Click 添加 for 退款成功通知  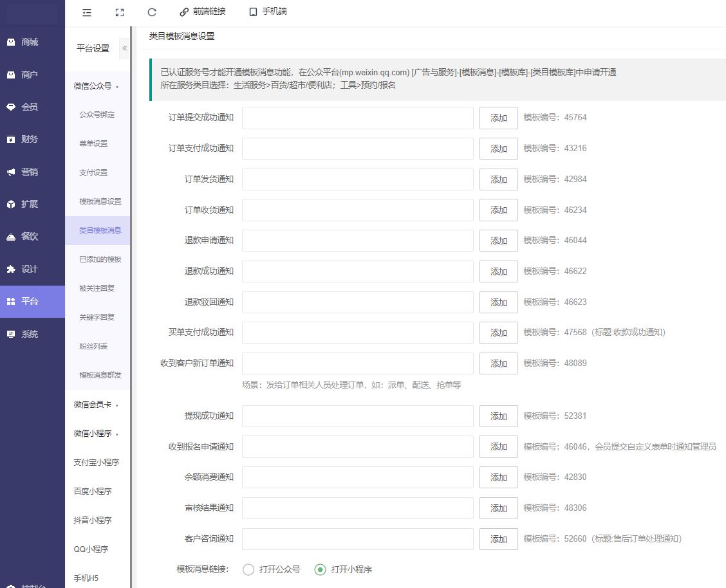click(499, 271)
